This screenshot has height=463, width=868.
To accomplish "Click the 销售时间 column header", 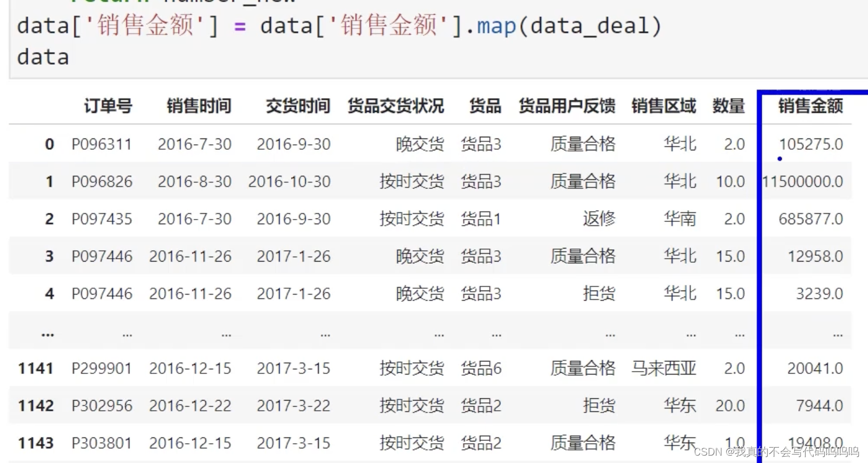I will click(199, 106).
